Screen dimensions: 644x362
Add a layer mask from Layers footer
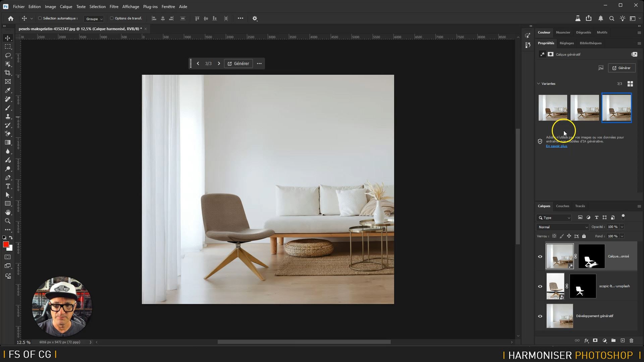pyautogui.click(x=595, y=341)
